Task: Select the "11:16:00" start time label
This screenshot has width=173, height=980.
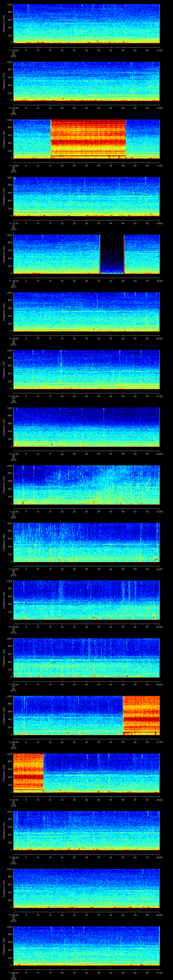Action: click(x=13, y=166)
